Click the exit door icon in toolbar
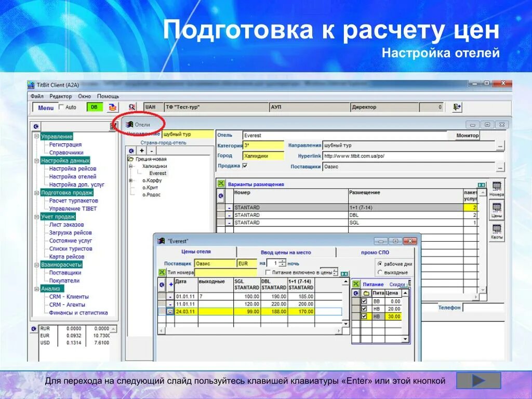 [x=457, y=107]
